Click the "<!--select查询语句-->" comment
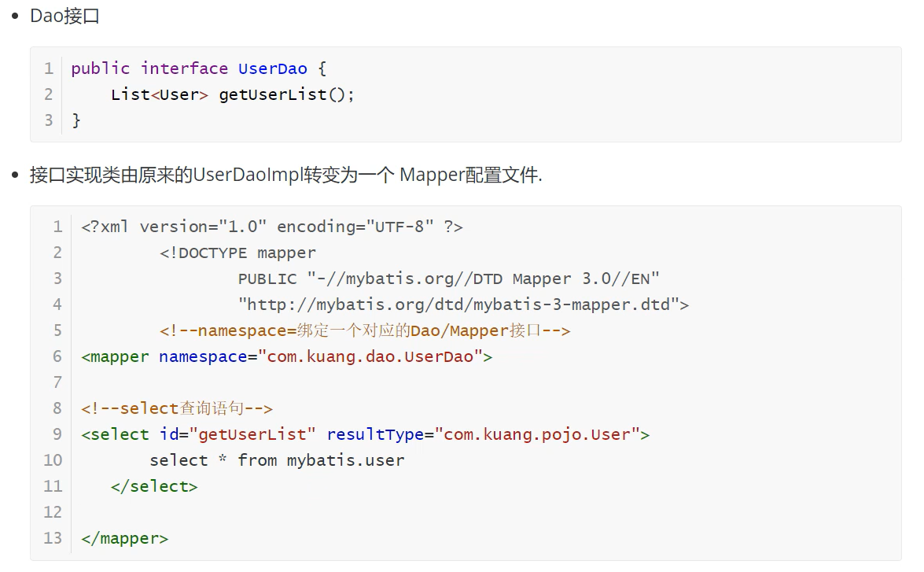924x572 pixels. 176,408
